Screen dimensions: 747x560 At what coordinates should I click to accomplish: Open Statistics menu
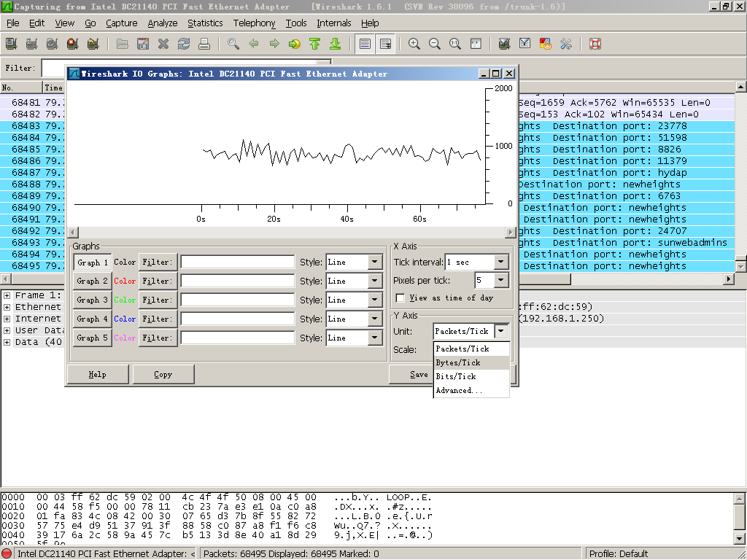tap(205, 23)
